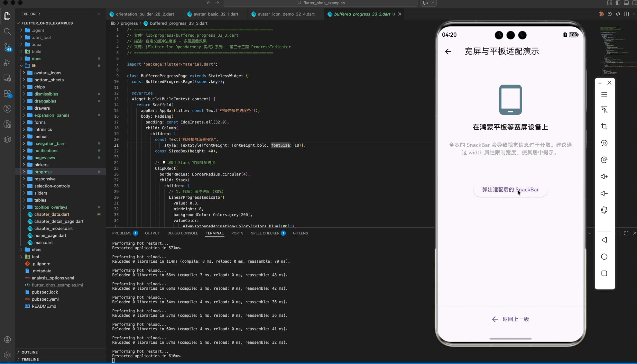Open Source Control showing 68 changes
This screenshot has width=637, height=364.
pos(7,47)
